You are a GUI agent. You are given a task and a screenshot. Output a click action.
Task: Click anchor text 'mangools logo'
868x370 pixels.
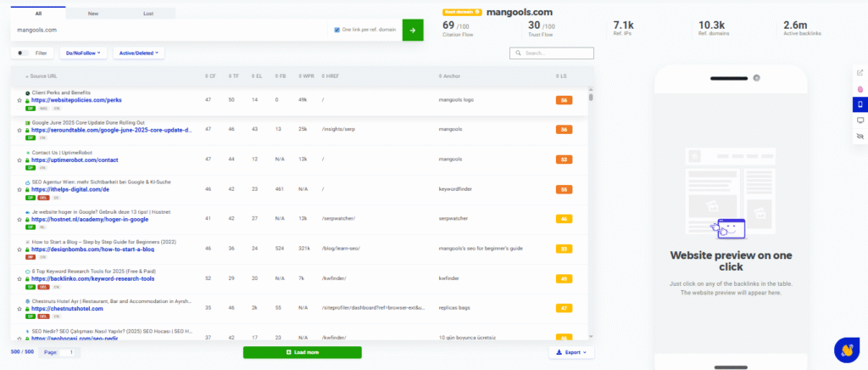pyautogui.click(x=455, y=99)
